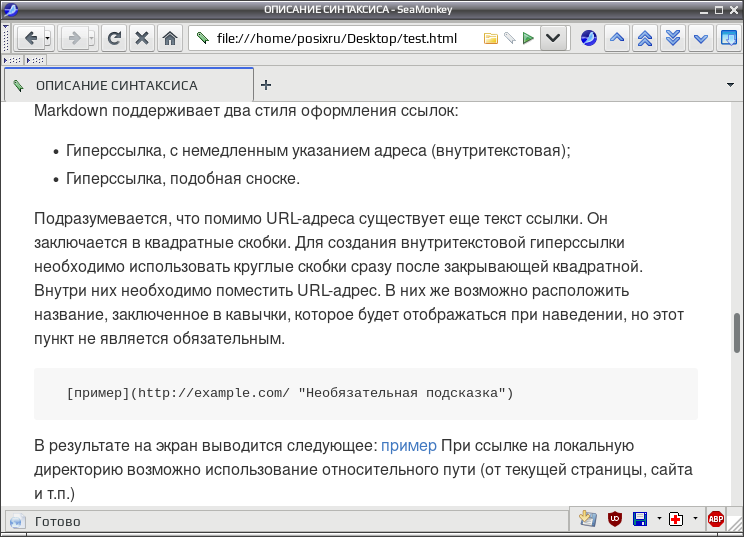Toggle the sidebar panel icon at toolbar end

point(728,38)
